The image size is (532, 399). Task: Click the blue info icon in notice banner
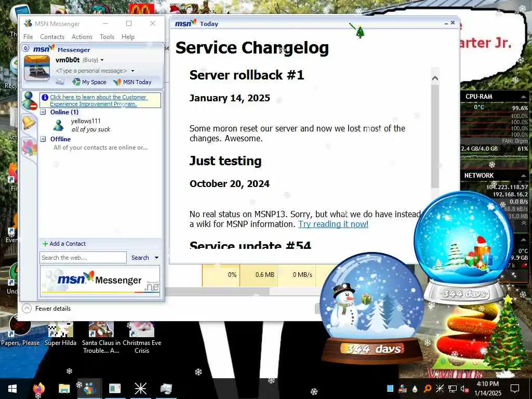(x=45, y=97)
